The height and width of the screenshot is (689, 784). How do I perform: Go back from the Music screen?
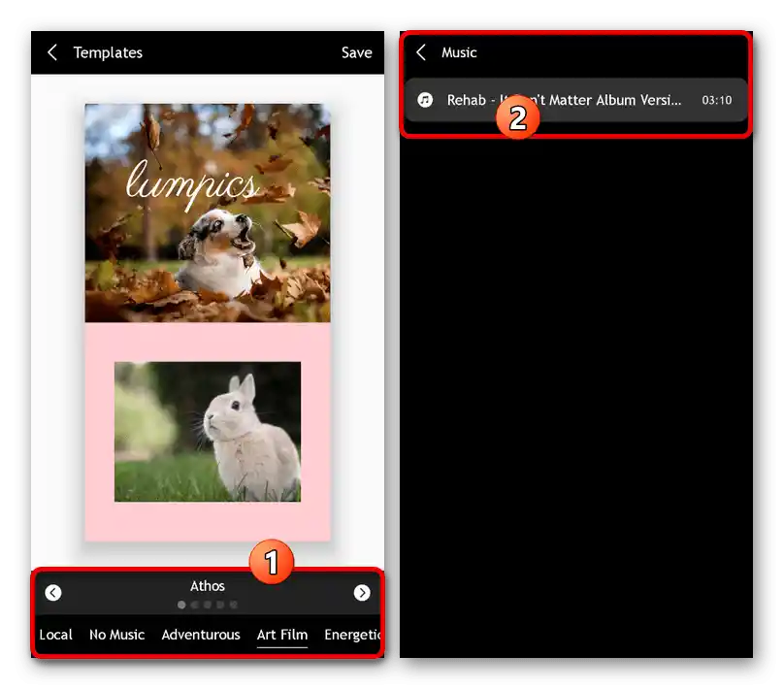click(x=421, y=52)
